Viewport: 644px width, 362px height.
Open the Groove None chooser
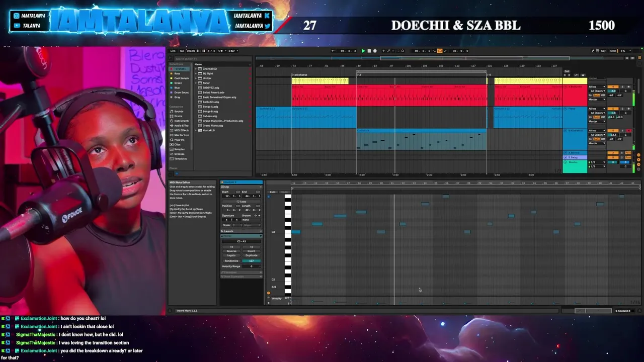(251, 220)
